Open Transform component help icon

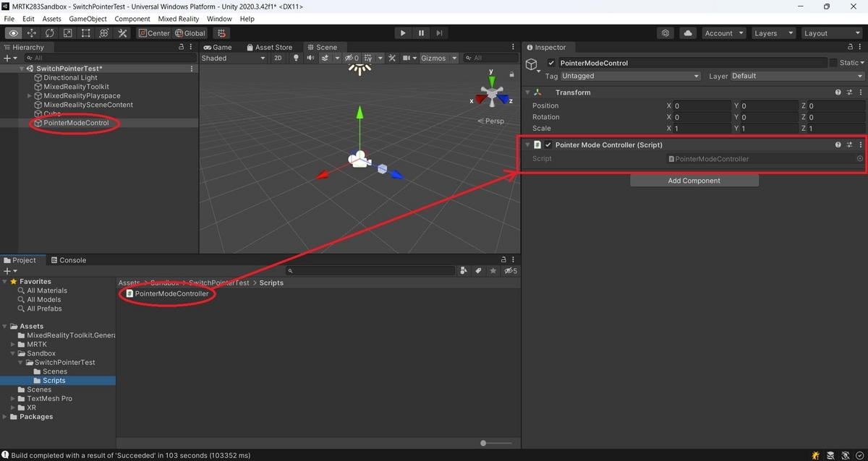pyautogui.click(x=838, y=92)
